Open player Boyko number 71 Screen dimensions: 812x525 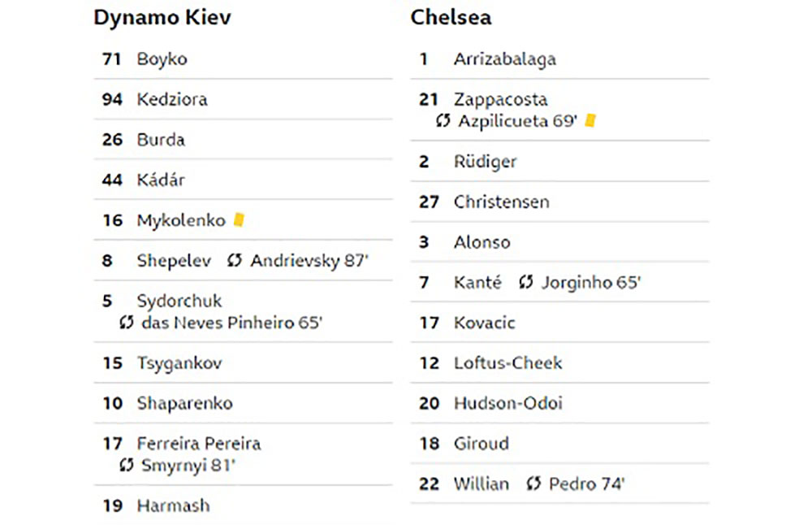click(243, 59)
